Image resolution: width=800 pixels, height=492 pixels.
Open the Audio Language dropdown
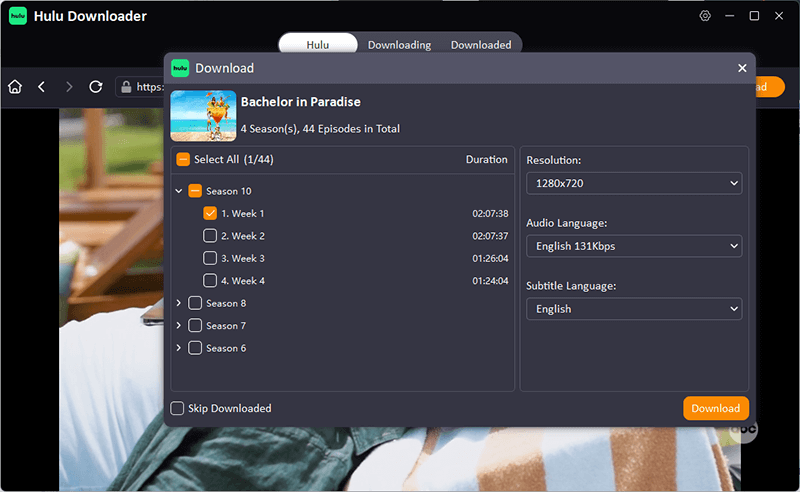[x=634, y=246]
